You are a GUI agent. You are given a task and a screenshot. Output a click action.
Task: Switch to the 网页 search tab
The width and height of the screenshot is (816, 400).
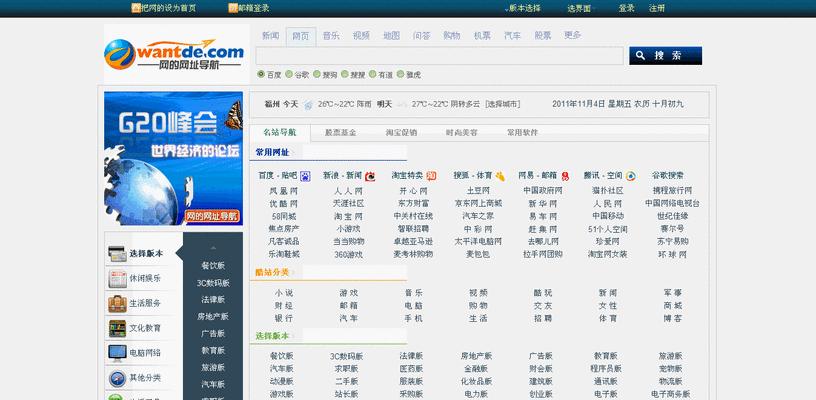pyautogui.click(x=301, y=36)
